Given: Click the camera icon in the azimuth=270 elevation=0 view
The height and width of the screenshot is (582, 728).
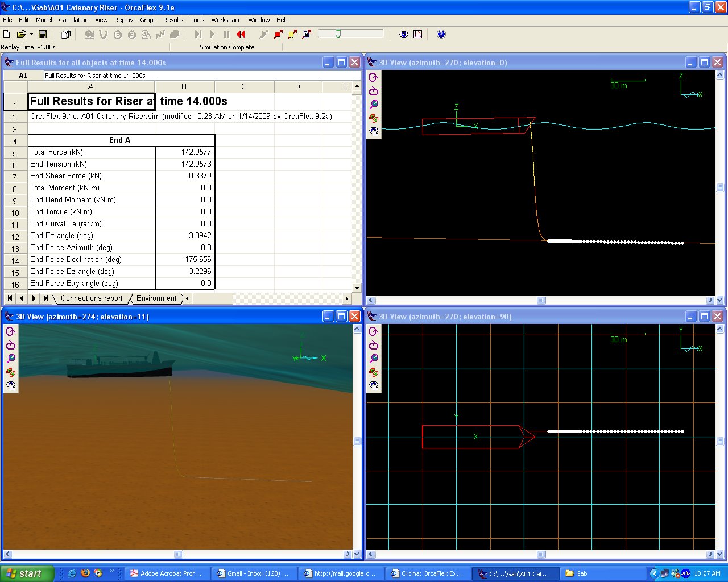Looking at the screenshot, I should [374, 132].
